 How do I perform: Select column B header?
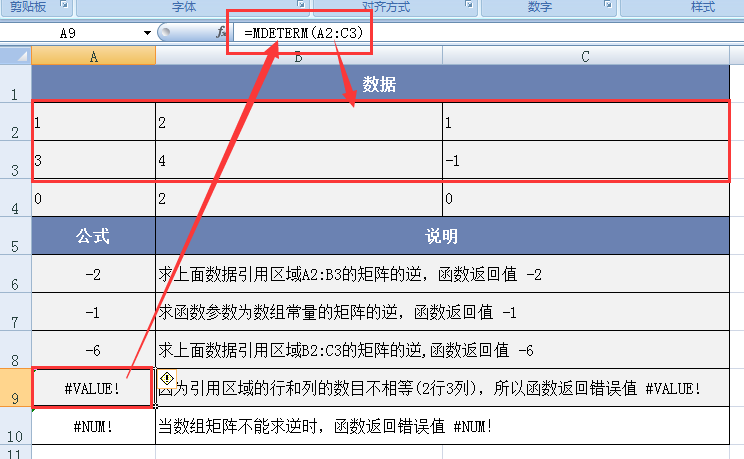pos(298,56)
